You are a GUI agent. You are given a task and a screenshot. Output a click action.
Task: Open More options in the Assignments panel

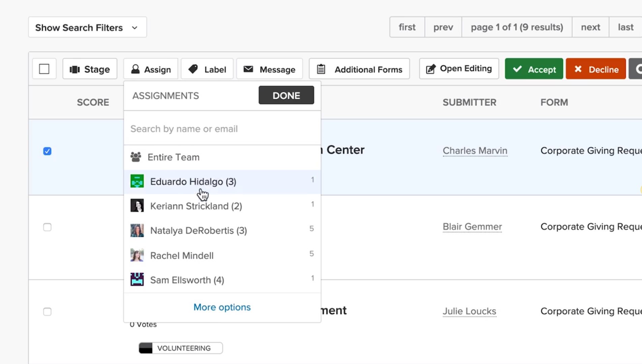(222, 307)
